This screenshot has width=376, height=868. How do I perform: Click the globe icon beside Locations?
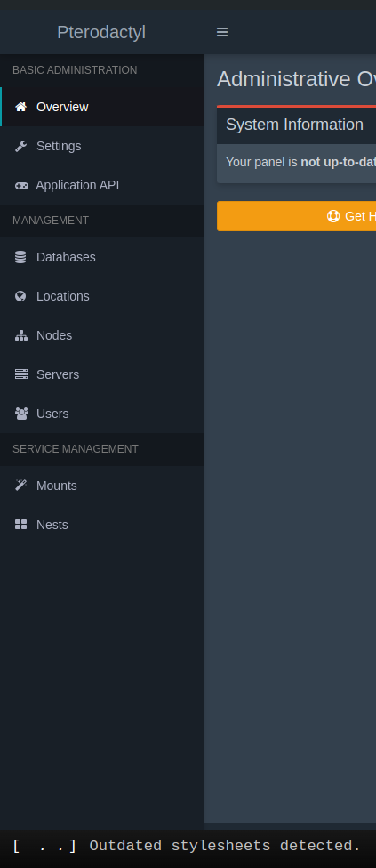tap(20, 296)
